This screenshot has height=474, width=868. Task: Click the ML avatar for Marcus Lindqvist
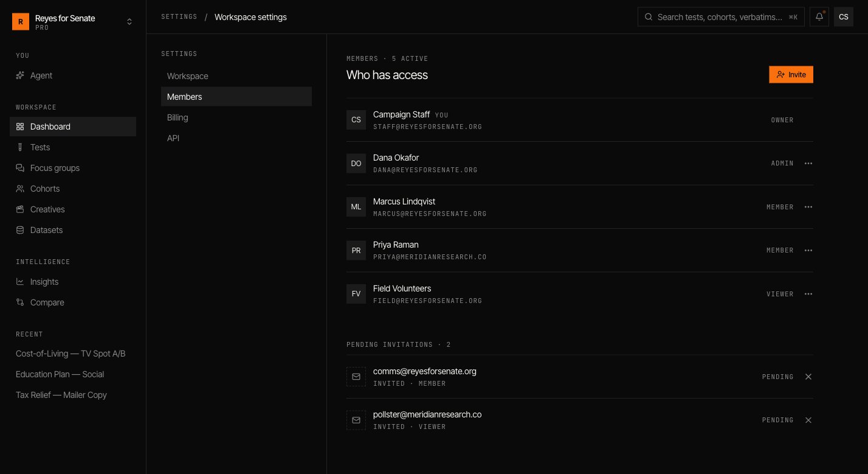[356, 207]
